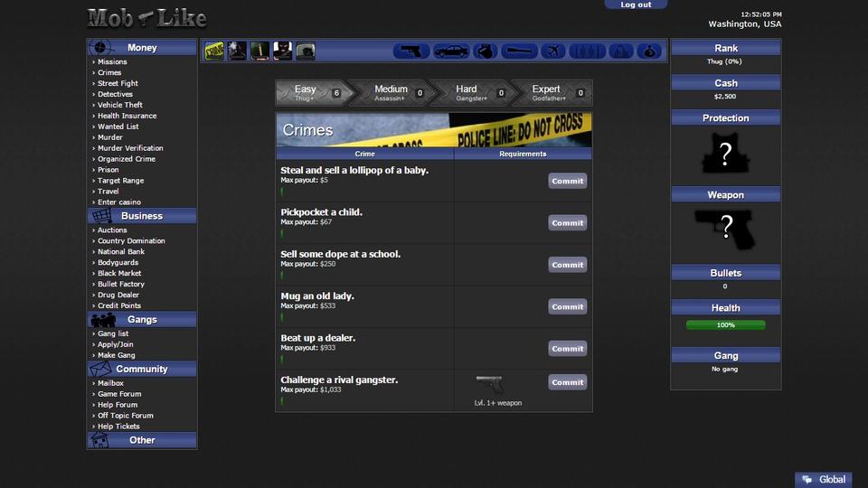Open the Black Market link
The image size is (868, 488).
click(119, 273)
